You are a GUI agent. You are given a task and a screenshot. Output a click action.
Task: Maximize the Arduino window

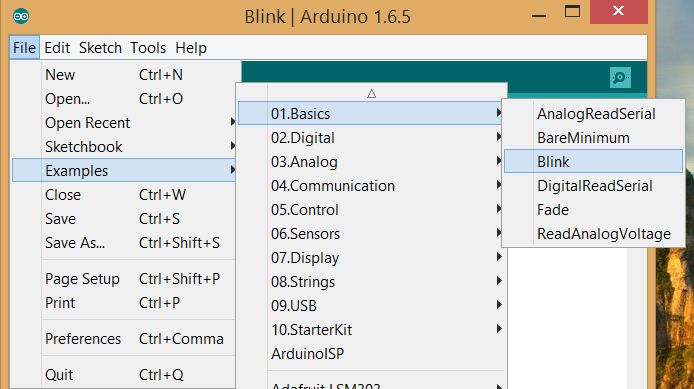pyautogui.click(x=572, y=12)
